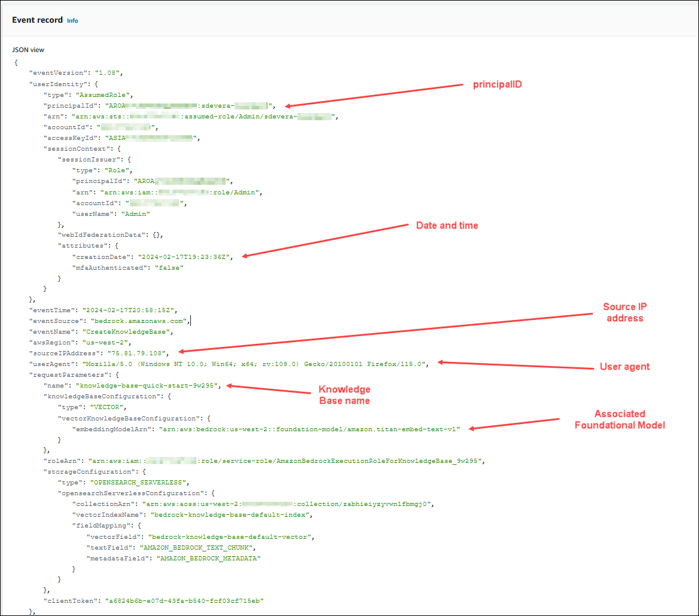Click the type "VECTOR" value
699x616 pixels.
(x=107, y=407)
